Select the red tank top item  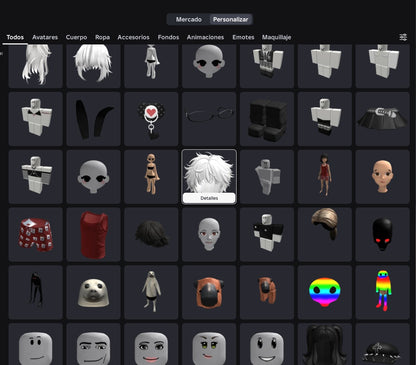[93, 234]
